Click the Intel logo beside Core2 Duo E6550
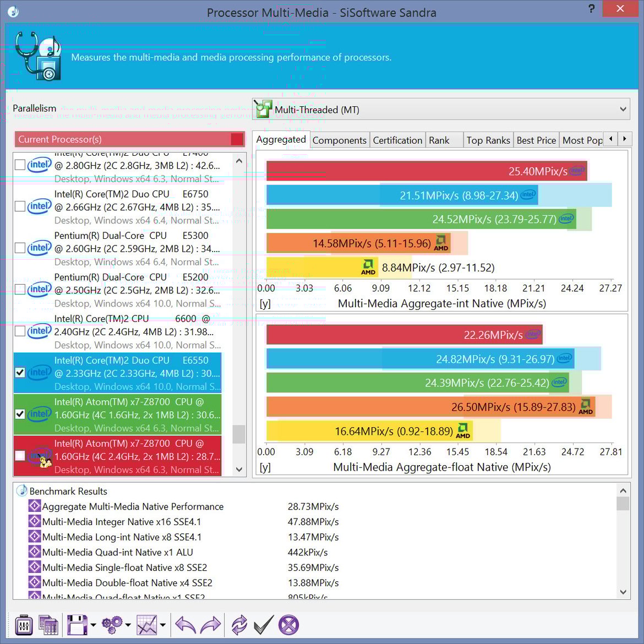644x644 pixels. [40, 373]
